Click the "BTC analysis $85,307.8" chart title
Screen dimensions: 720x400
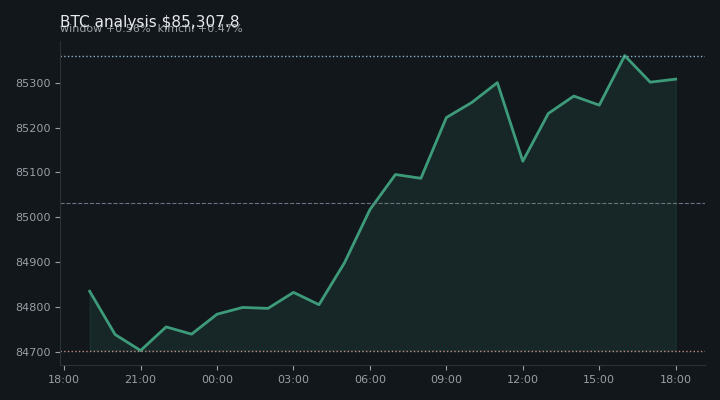coord(150,21)
